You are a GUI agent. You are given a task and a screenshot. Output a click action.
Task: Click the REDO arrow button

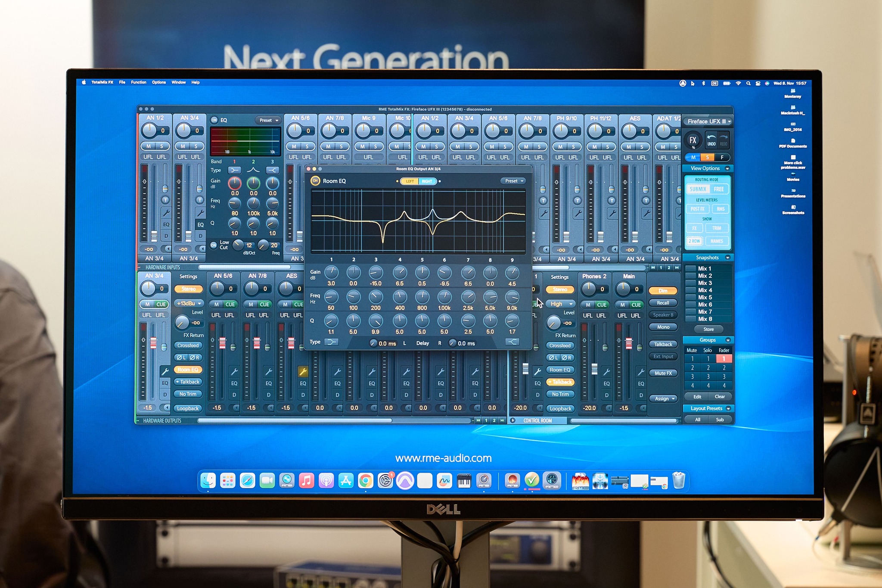(724, 140)
